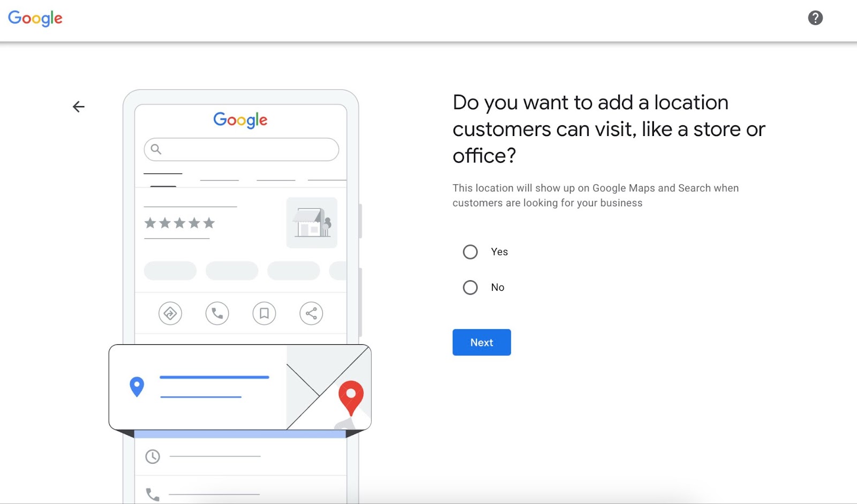Viewport: 857px width, 504px height.
Task: Select the directions icon on the phone illustration
Action: [x=170, y=313]
